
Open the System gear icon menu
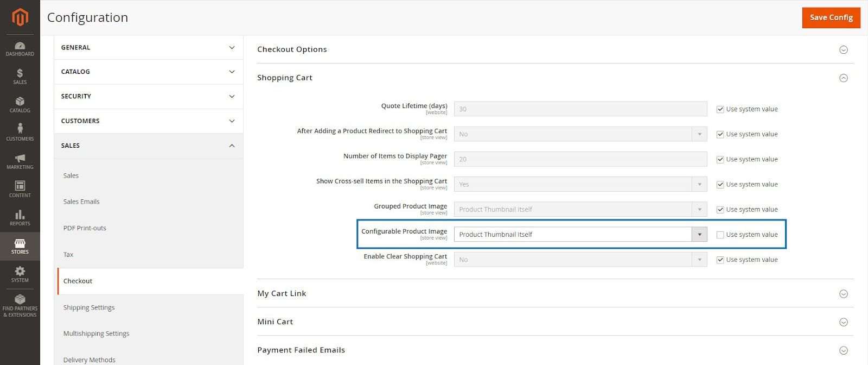pos(20,275)
